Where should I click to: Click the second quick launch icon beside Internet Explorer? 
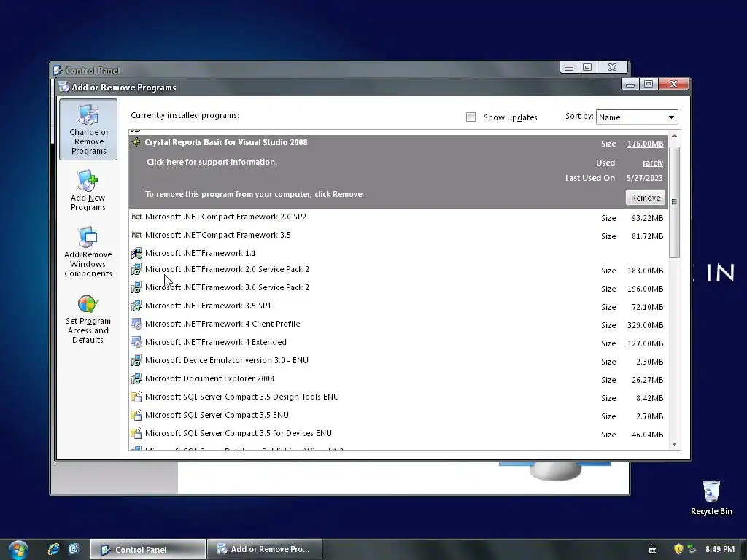click(x=74, y=549)
